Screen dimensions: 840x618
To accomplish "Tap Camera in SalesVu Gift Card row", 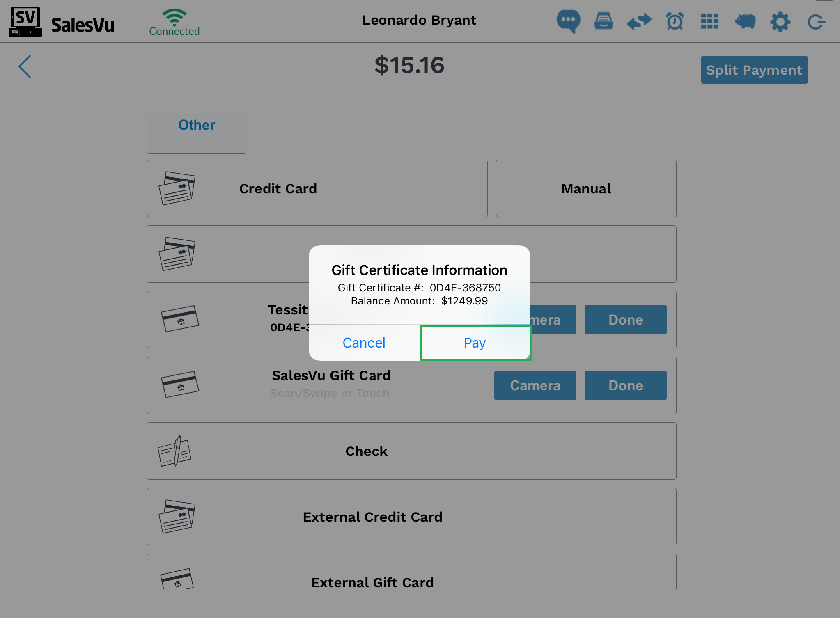I will pyautogui.click(x=535, y=385).
